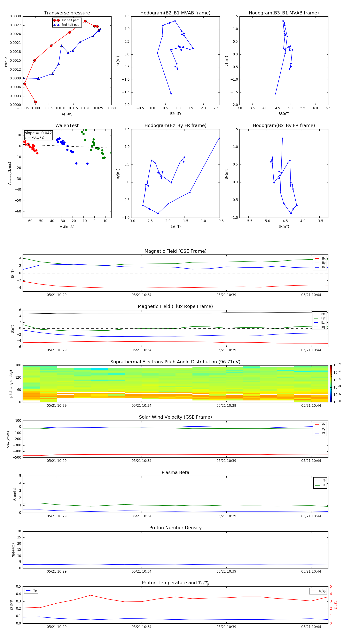The height and width of the screenshot is (644, 351).
Task: Select the "2nd half path" legend entry
Action: (x=67, y=25)
